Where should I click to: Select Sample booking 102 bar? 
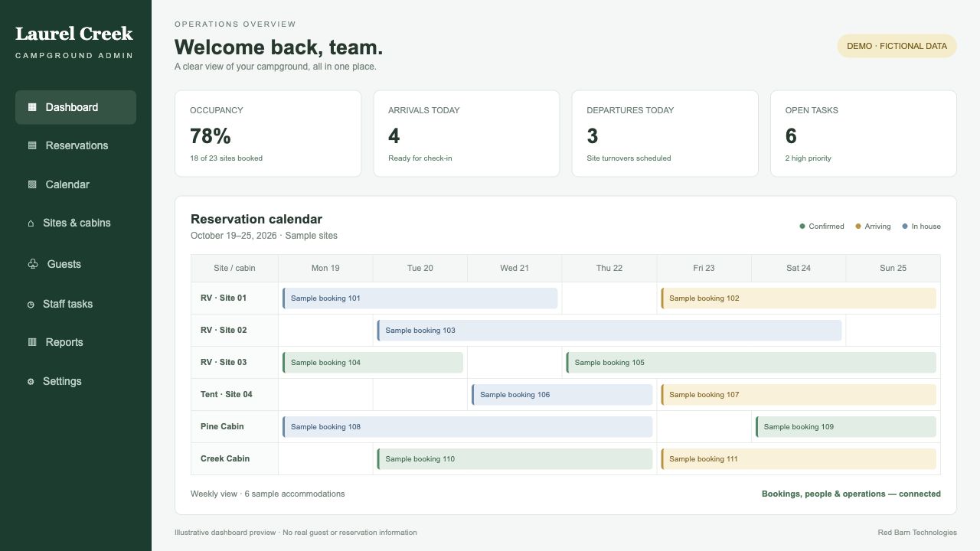[x=799, y=298]
